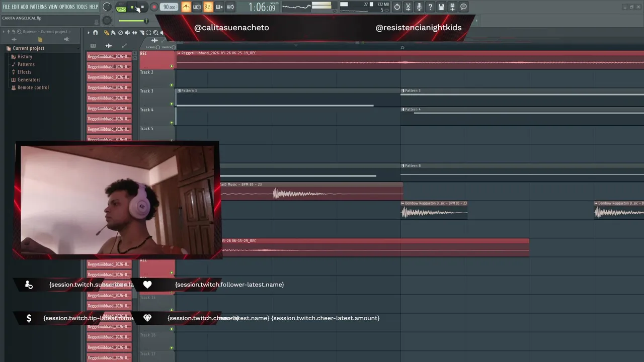
Task: Open the undo history icon
Action: (397, 7)
